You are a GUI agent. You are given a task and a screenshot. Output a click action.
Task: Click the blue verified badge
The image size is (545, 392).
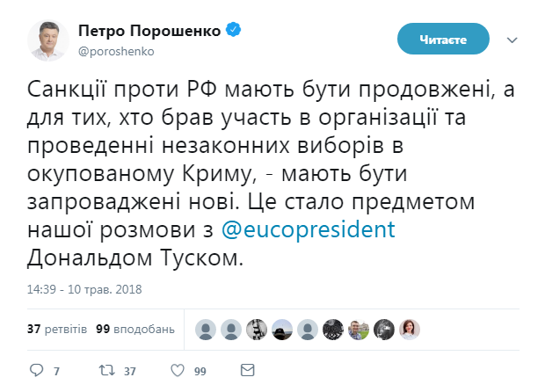pyautogui.click(x=235, y=32)
